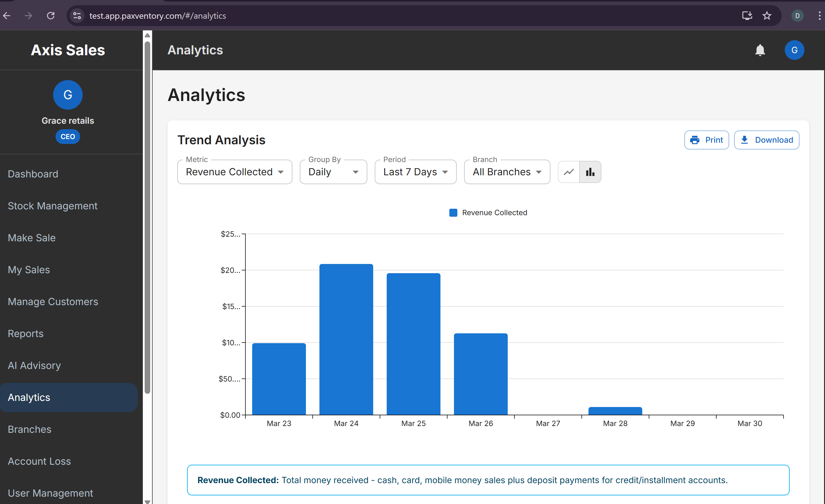This screenshot has width=825, height=504.
Task: Click the install app icon in address bar
Action: [747, 16]
